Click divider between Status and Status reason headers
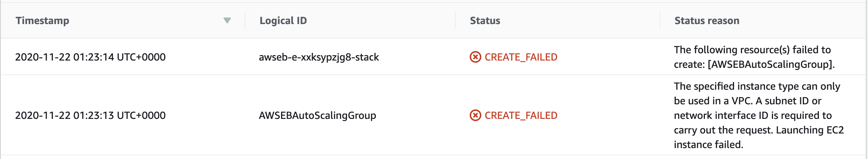The image size is (868, 159). click(660, 20)
